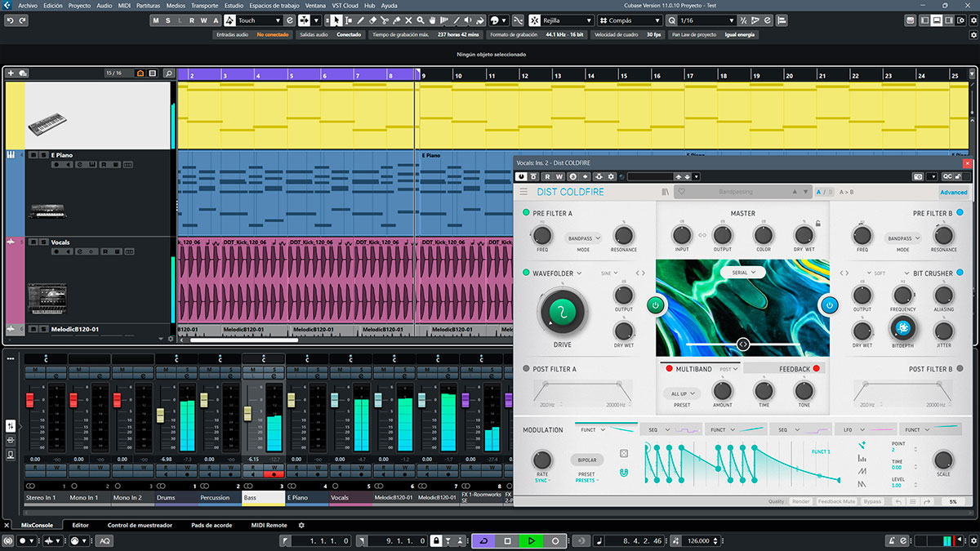
Task: Open the Transporte menu
Action: pyautogui.click(x=204, y=5)
